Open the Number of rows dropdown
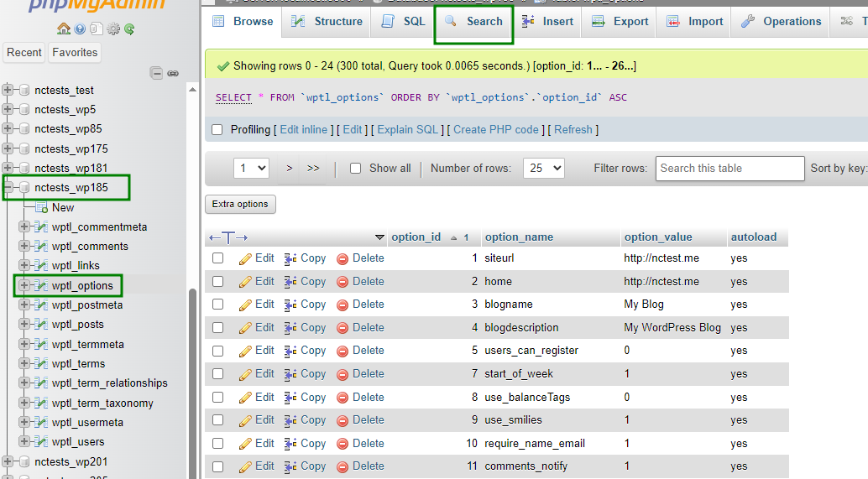 pos(543,169)
